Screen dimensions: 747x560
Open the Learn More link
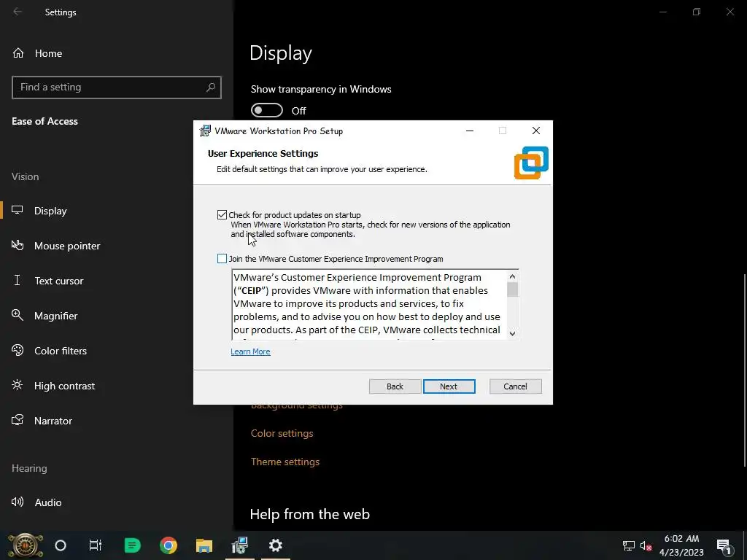(251, 351)
